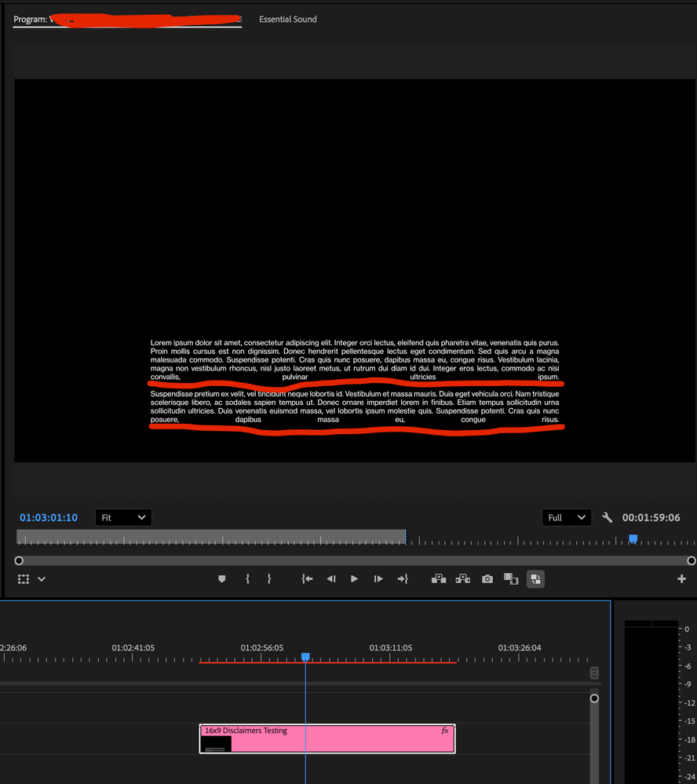
Task: Open the Full playback resolution dropdown
Action: pyautogui.click(x=567, y=517)
